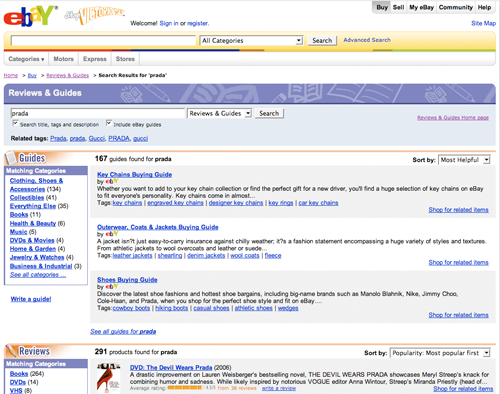Open the My eBay tab
Screen dimensions: 500x394
[422, 7]
